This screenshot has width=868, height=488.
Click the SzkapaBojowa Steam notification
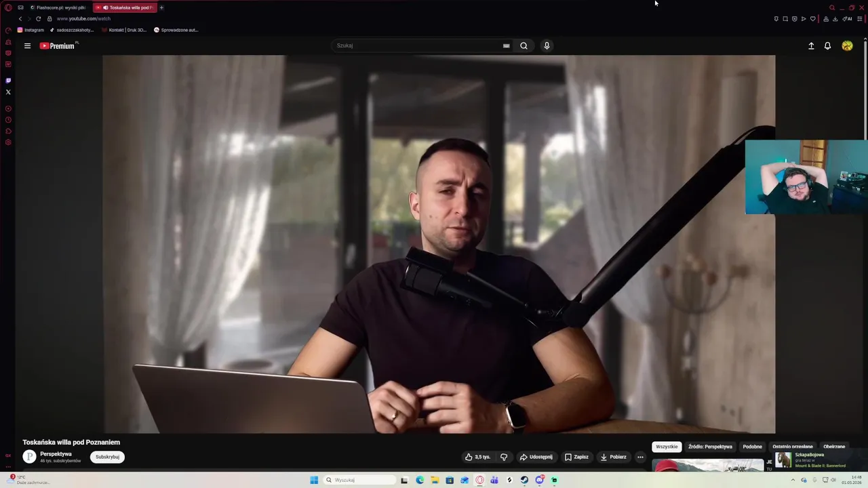821,460
